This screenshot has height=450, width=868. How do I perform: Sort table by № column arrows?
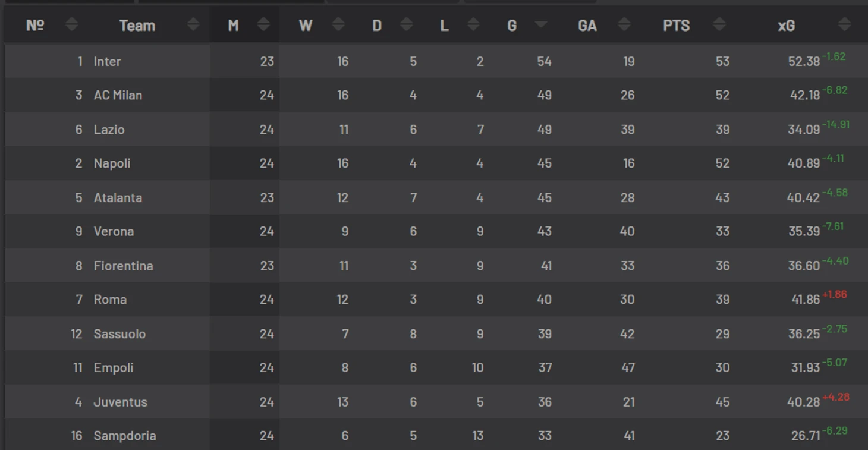[x=71, y=24]
